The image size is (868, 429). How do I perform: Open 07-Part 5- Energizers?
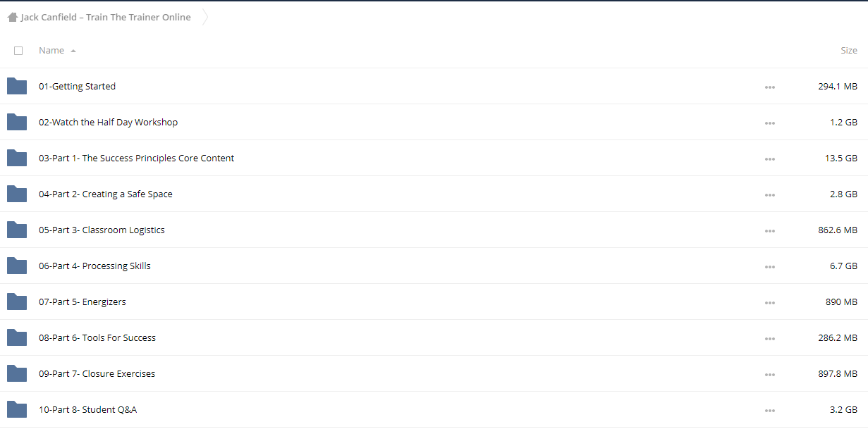(x=82, y=302)
